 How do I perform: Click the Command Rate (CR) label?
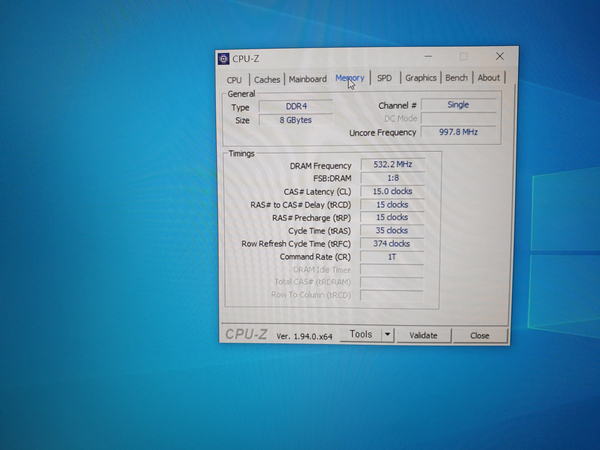tap(315, 257)
